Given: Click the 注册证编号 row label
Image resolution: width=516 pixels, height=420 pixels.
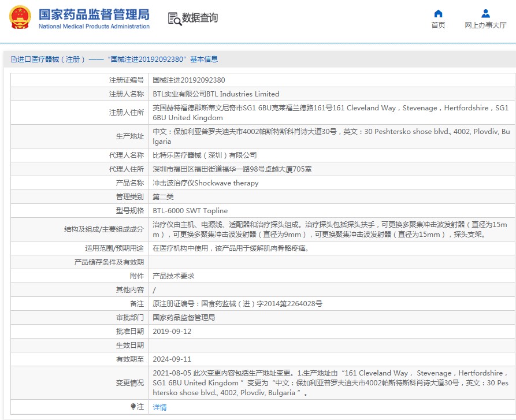Looking at the screenshot, I should (127, 80).
